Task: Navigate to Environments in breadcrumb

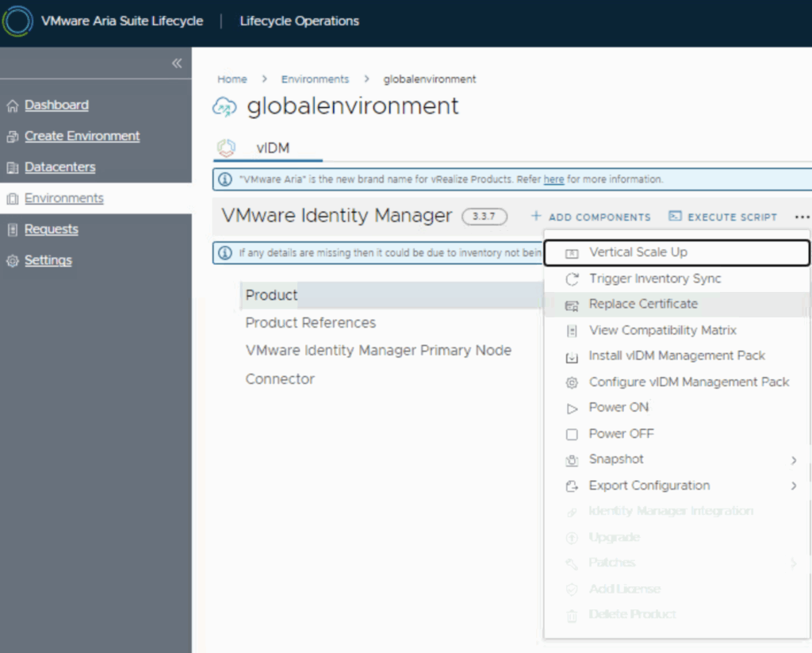Action: (315, 79)
